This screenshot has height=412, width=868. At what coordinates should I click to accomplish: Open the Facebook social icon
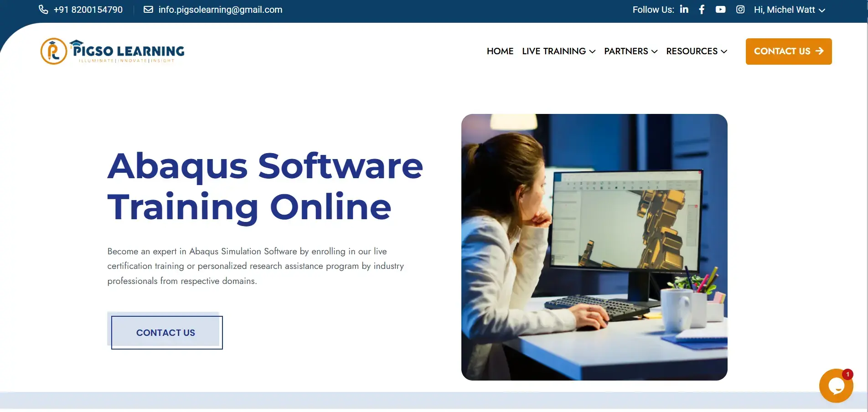click(702, 10)
